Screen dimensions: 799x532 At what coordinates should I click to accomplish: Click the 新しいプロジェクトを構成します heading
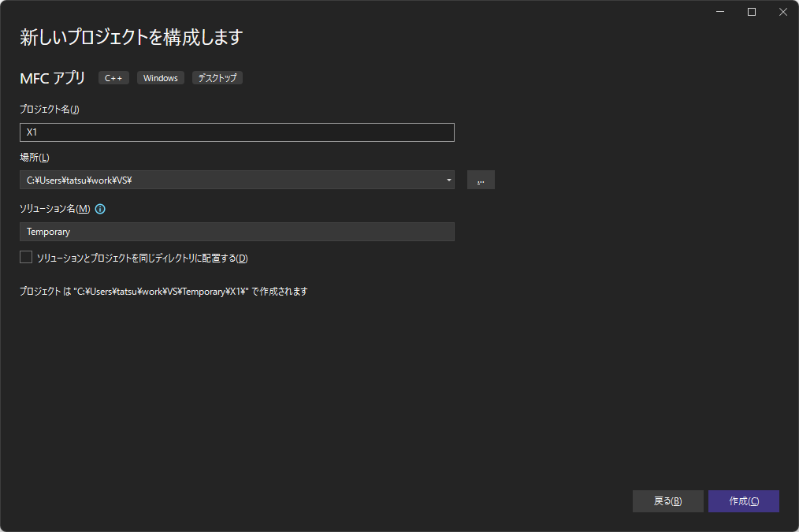[131, 37]
